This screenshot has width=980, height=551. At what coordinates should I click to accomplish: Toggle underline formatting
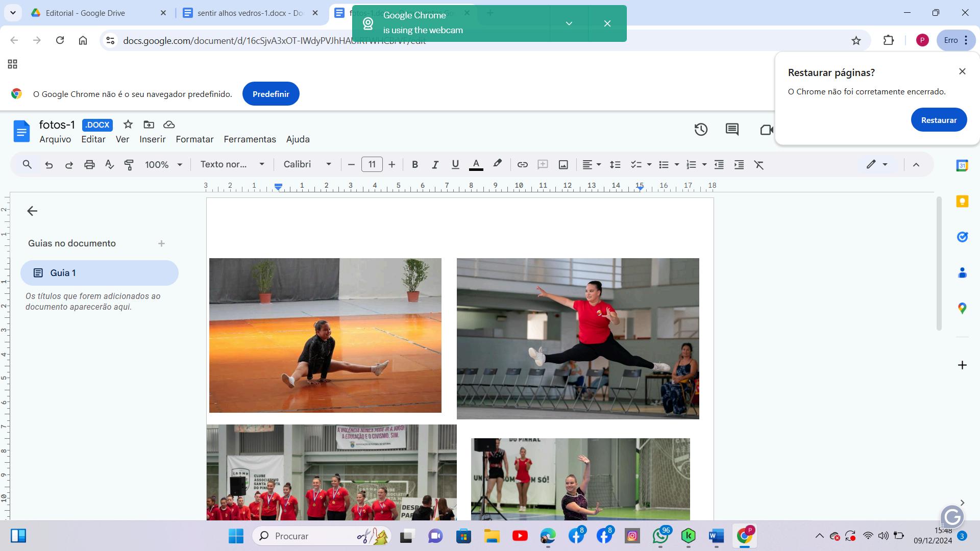(x=455, y=165)
